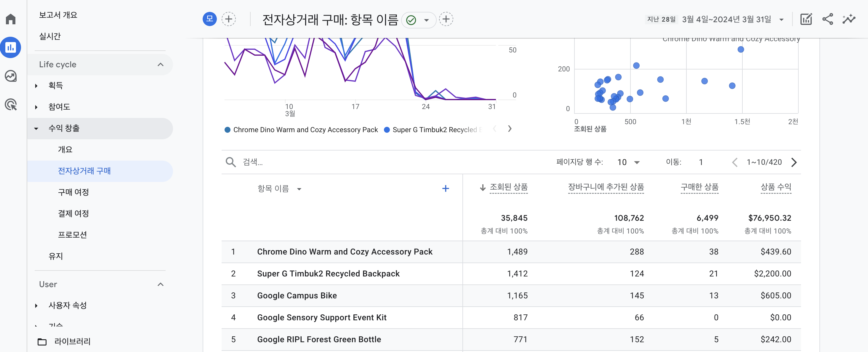The height and width of the screenshot is (352, 868).
Task: Open the Reports bar-chart icon
Action: point(11,47)
